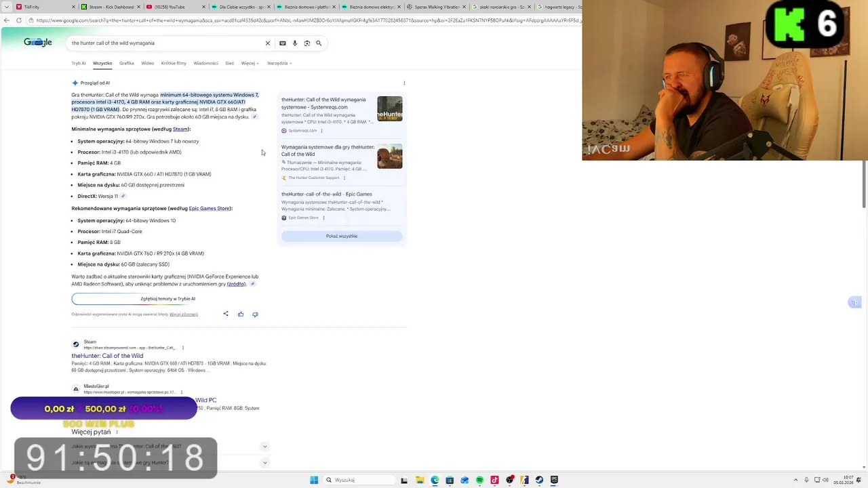Give thumbs up to AI overview
Screen dimensions: 868x488
click(241, 314)
